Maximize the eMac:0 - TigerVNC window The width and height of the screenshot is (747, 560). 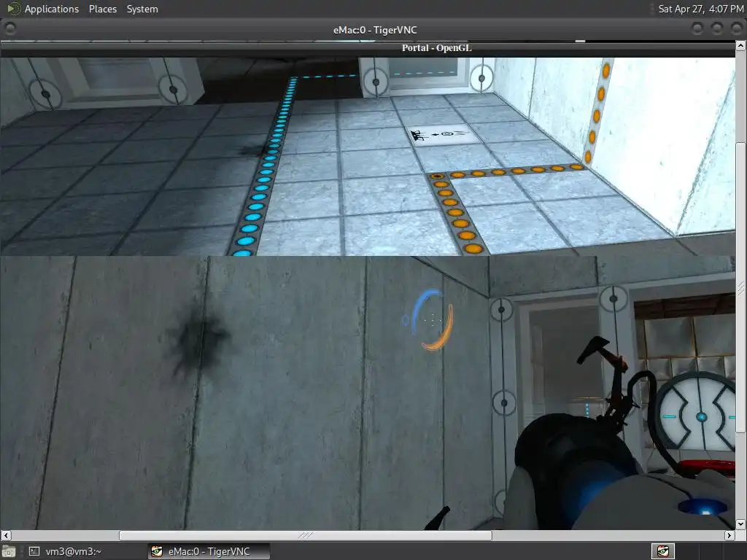coord(717,29)
